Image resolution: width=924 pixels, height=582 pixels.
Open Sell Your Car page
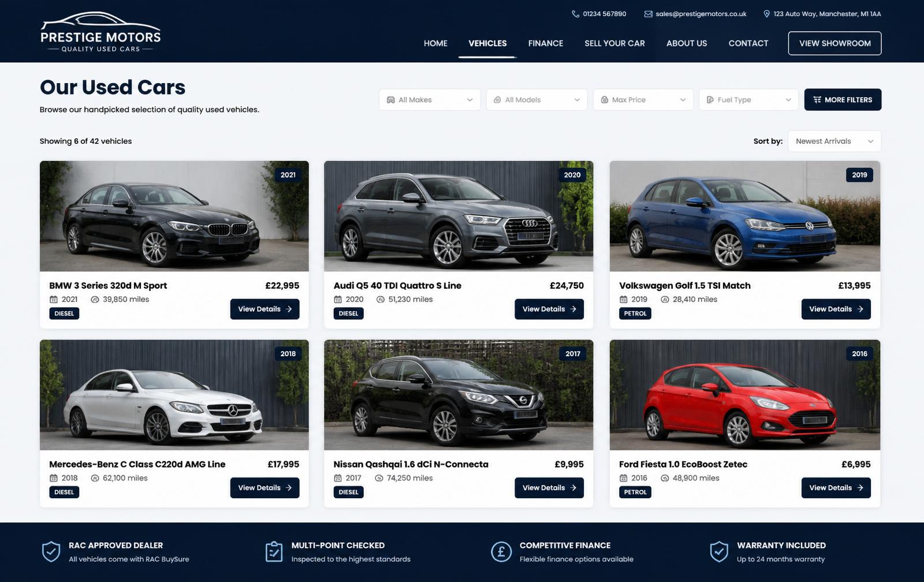[x=614, y=43]
